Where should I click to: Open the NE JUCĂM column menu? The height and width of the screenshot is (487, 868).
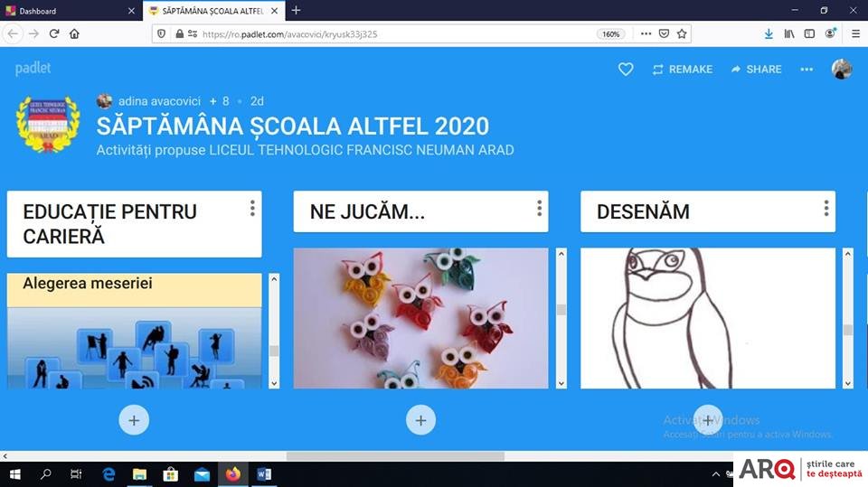[x=539, y=208]
